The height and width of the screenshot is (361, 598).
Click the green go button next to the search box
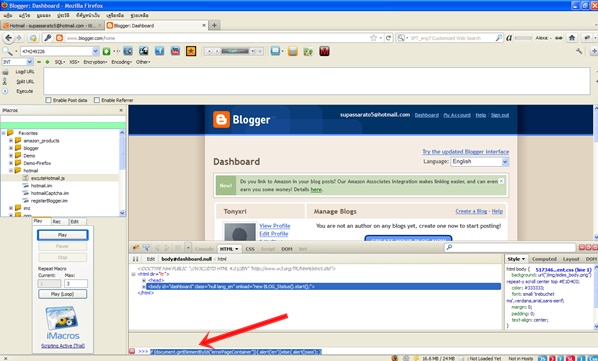pyautogui.click(x=106, y=51)
